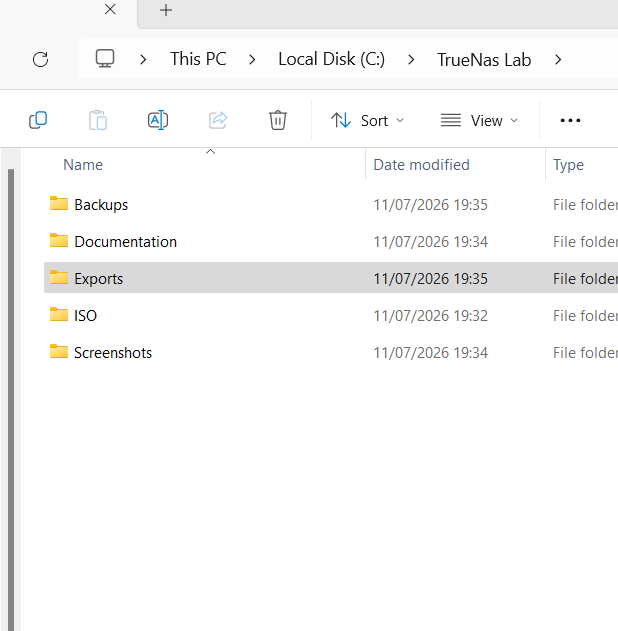Viewport: 618px width, 631px height.
Task: Add a new tab with plus button
Action: coord(166,10)
